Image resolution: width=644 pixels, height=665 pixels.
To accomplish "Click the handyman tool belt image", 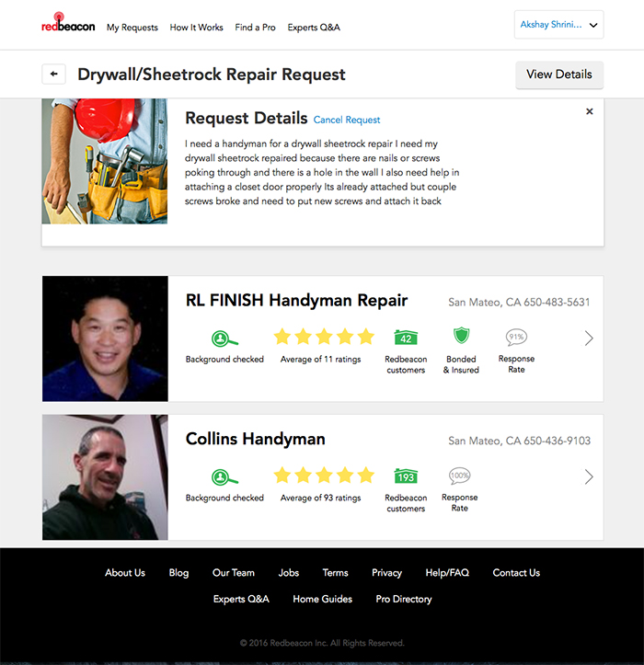I will click(x=104, y=161).
